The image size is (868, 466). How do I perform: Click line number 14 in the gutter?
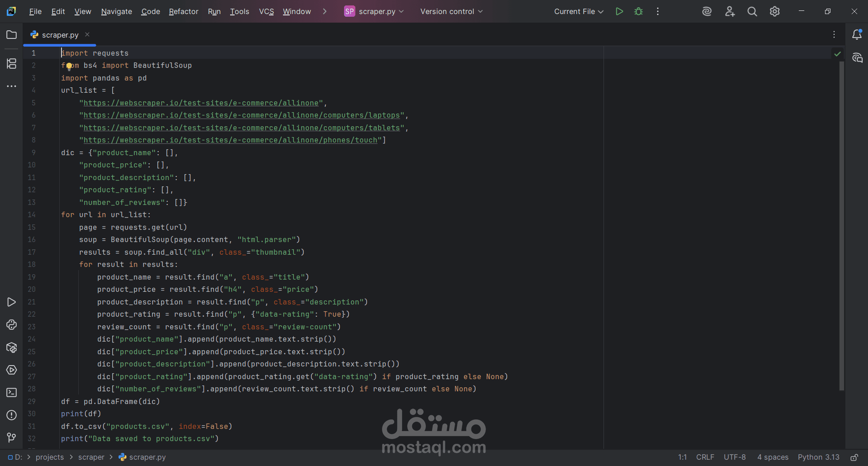click(x=32, y=215)
